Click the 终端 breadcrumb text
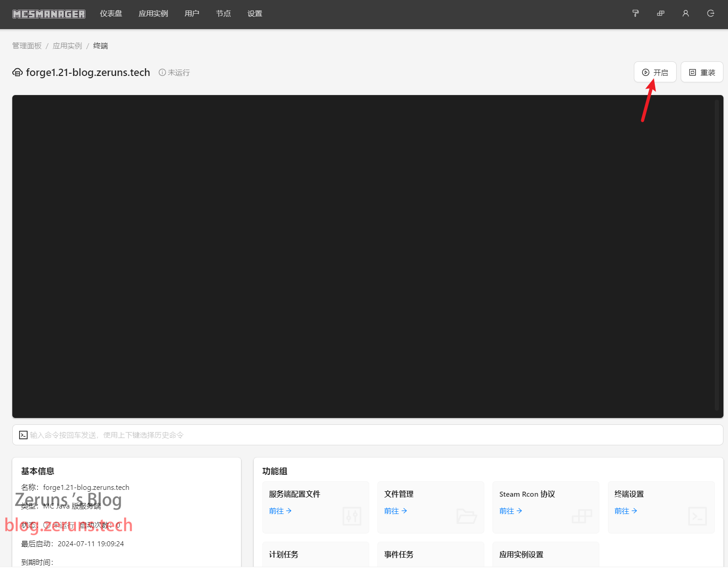The image size is (728, 574). point(100,46)
